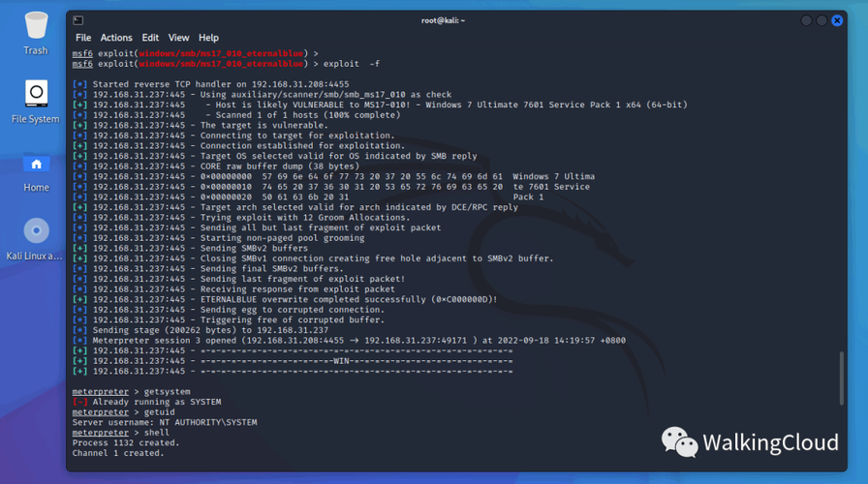Click 'Already running as SYSTEM' message

(146, 402)
